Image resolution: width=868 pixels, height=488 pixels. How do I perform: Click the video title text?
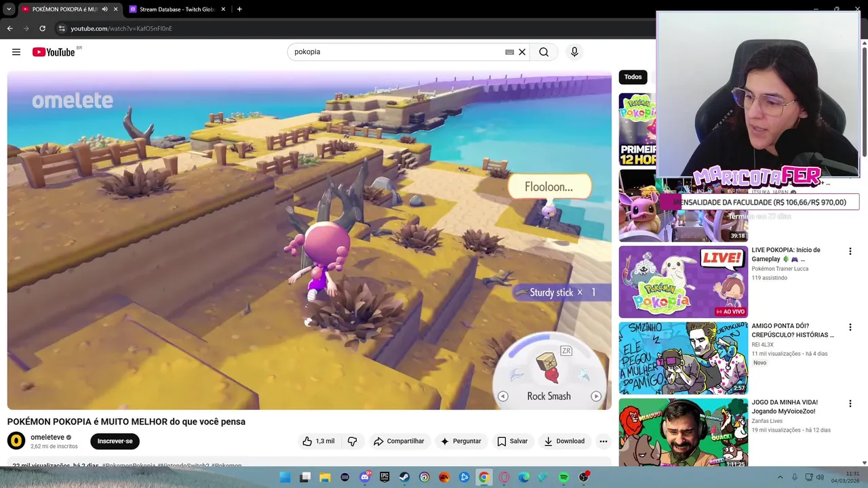pyautogui.click(x=126, y=422)
